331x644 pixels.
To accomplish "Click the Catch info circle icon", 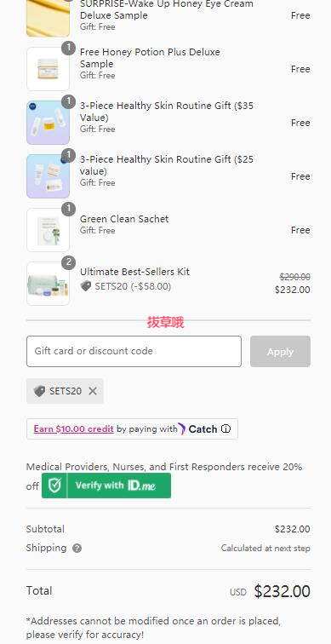I will [225, 428].
